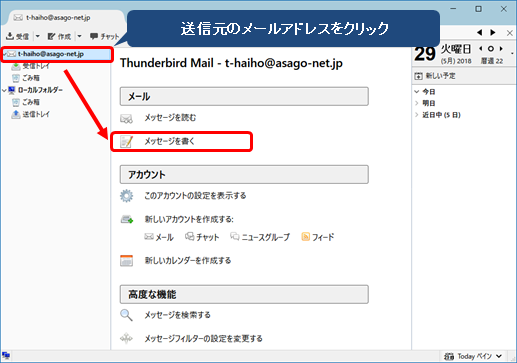This screenshot has height=363, width=517.
Task: Click the 新しい予定 new event button
Action: [x=435, y=76]
